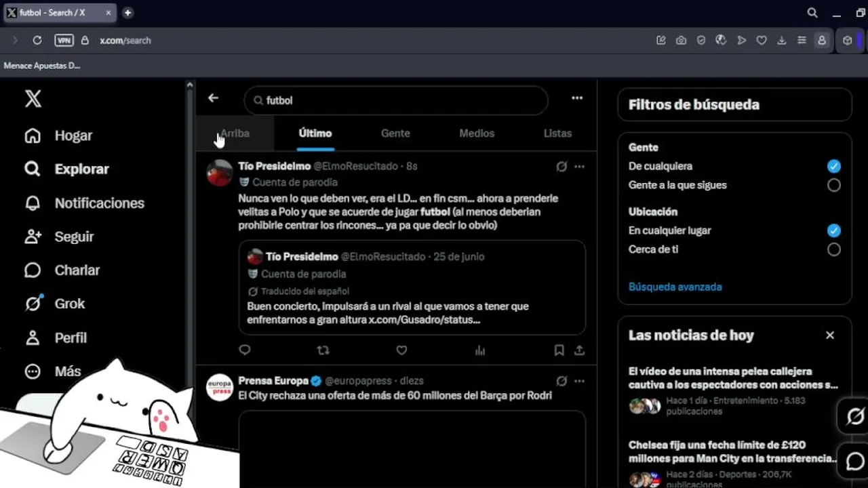868x488 pixels.
Task: Select the futbol - Search / X browser tab
Action: point(61,13)
